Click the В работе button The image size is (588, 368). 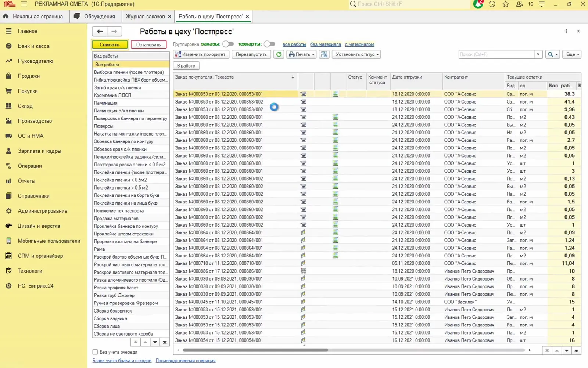pos(186,66)
